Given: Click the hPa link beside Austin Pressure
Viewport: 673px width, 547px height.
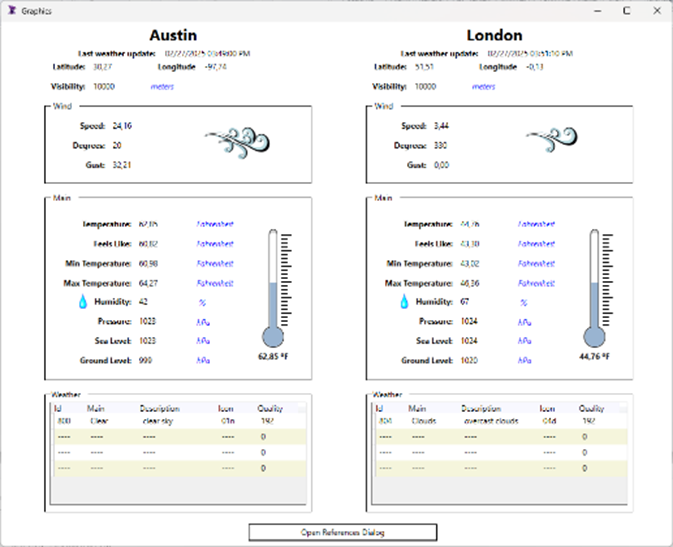Looking at the screenshot, I should [202, 322].
